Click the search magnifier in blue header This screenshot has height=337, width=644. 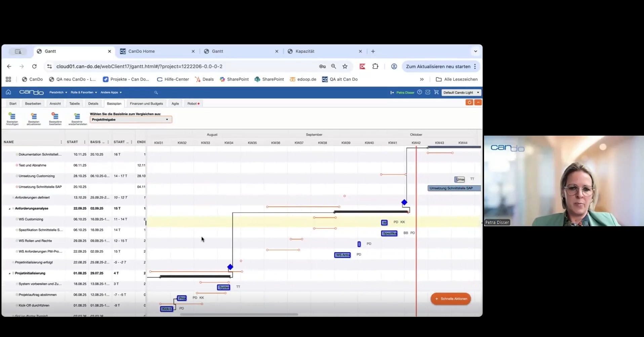(156, 93)
